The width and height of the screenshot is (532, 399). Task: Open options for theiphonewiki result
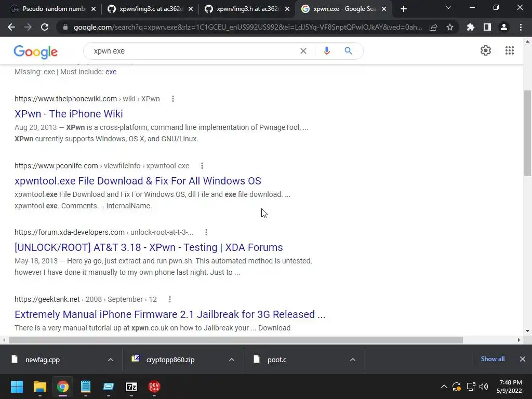pos(172,99)
